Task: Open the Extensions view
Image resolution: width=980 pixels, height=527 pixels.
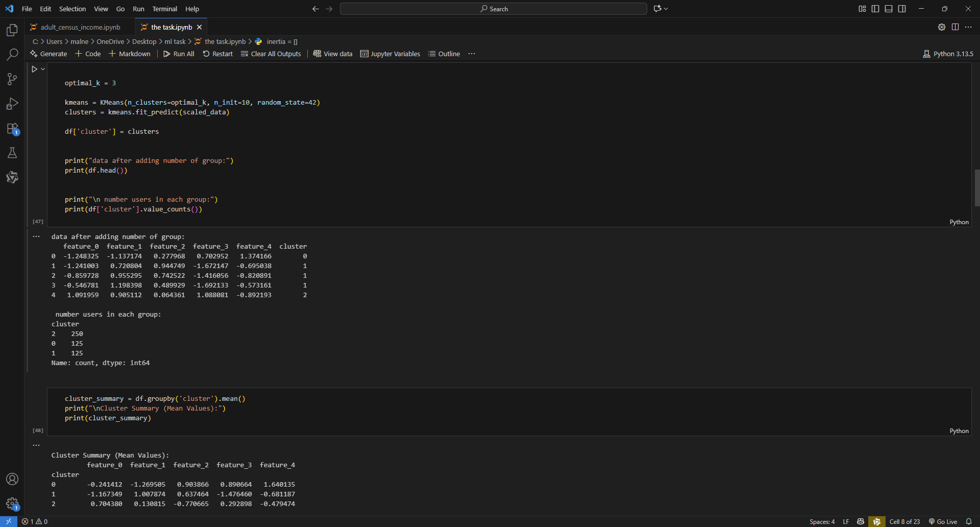Action: 12,129
